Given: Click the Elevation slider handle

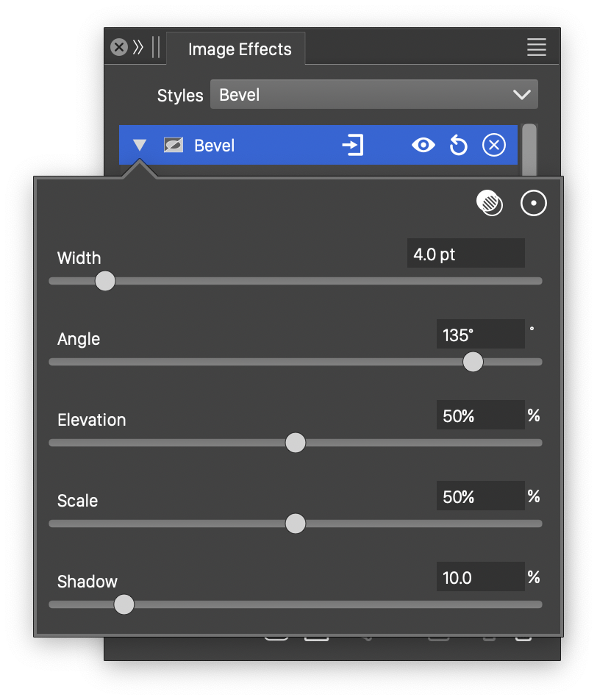Looking at the screenshot, I should 295,443.
